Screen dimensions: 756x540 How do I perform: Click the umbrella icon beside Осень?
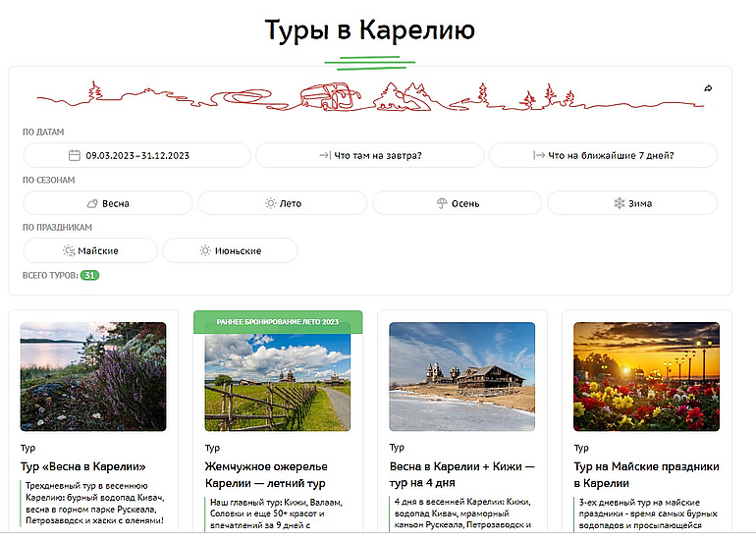(x=442, y=203)
